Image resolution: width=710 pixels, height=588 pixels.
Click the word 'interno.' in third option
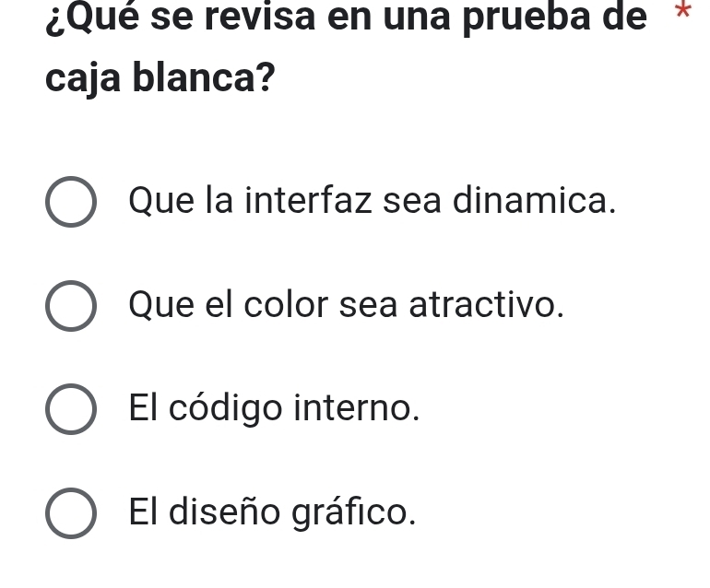[357, 409]
